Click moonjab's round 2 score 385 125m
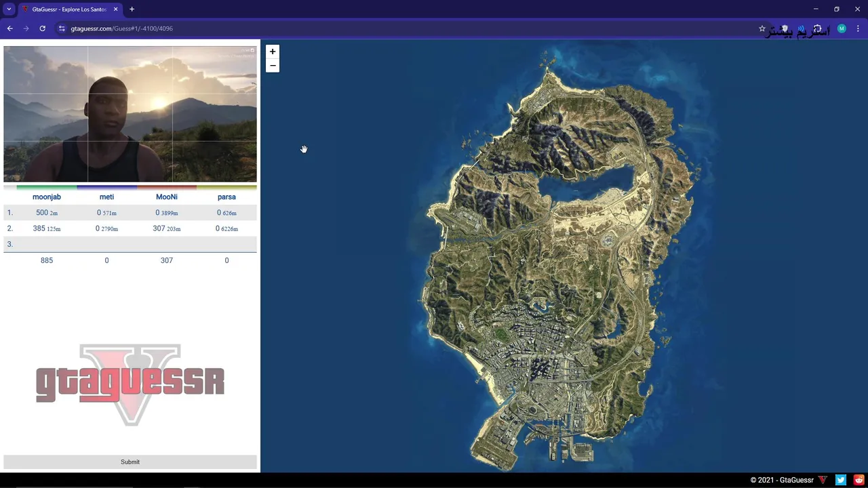The height and width of the screenshot is (488, 868). tap(47, 228)
